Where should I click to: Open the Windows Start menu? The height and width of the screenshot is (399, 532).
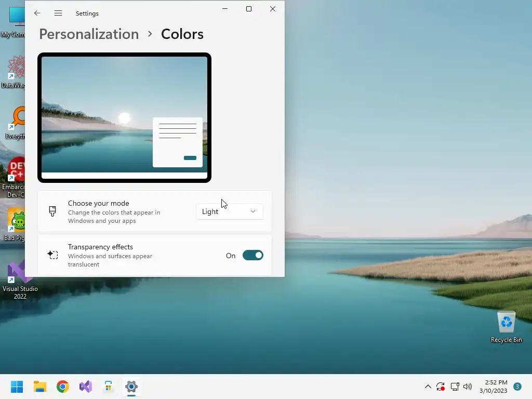pyautogui.click(x=17, y=387)
